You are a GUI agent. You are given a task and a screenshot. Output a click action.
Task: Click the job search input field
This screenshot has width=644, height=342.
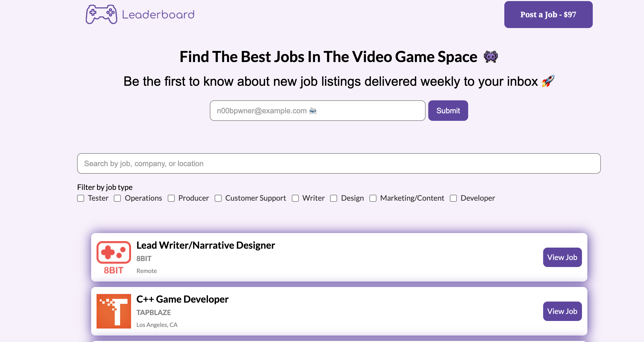pyautogui.click(x=339, y=163)
